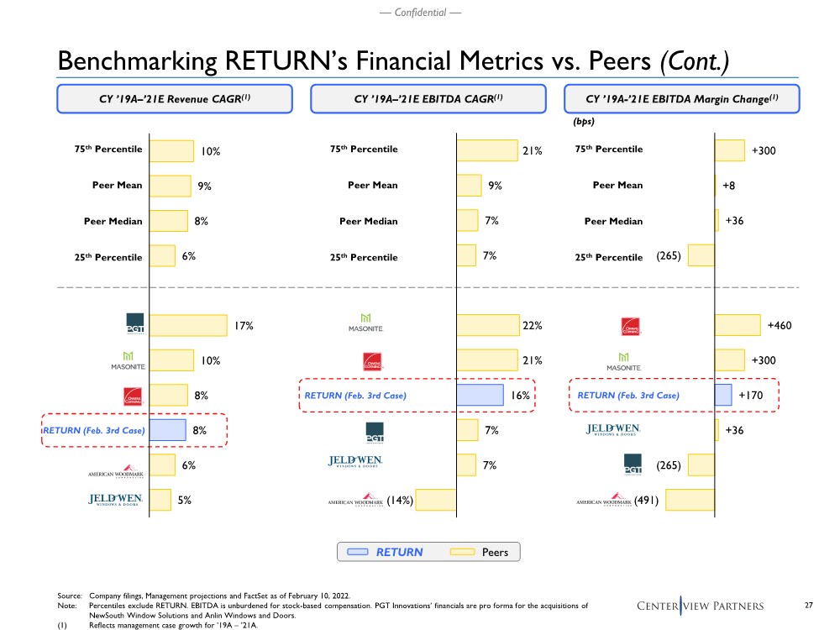
Task: Select the CY '19A–'21E EBITDA CAGR header box
Action: tap(430, 98)
